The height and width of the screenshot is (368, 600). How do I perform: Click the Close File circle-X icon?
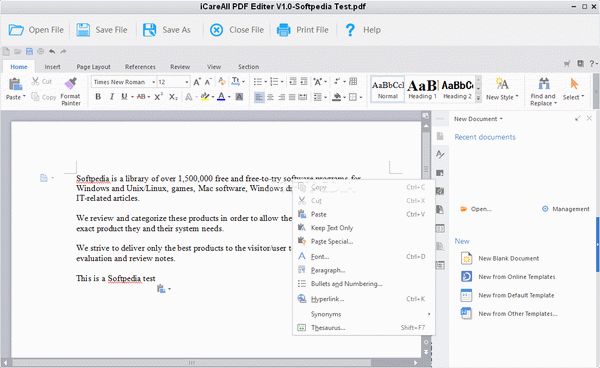coord(217,30)
